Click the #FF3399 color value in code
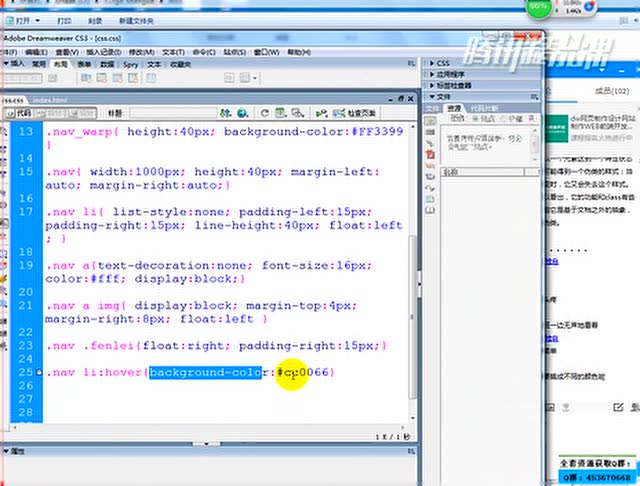Viewport: 640px width, 486px height. coord(377,131)
